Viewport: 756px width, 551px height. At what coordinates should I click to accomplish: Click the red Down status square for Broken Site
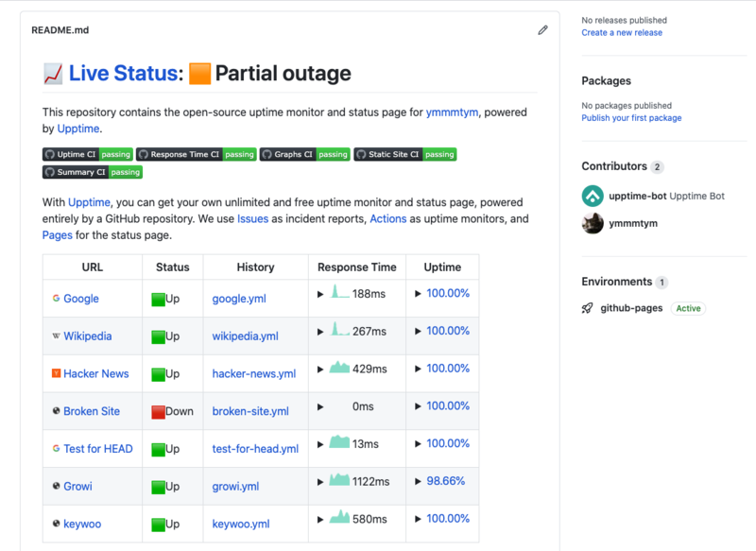158,412
